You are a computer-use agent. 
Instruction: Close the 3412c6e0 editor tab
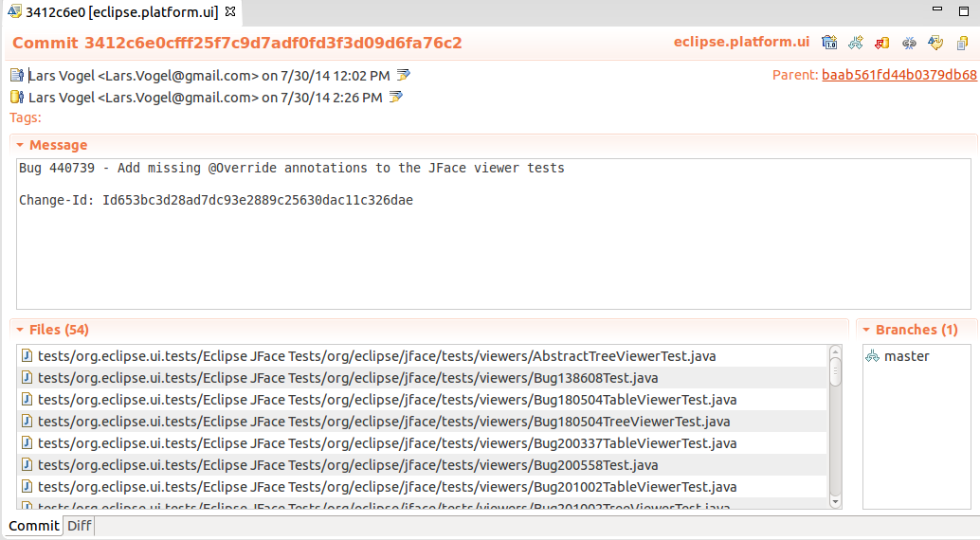tap(230, 11)
